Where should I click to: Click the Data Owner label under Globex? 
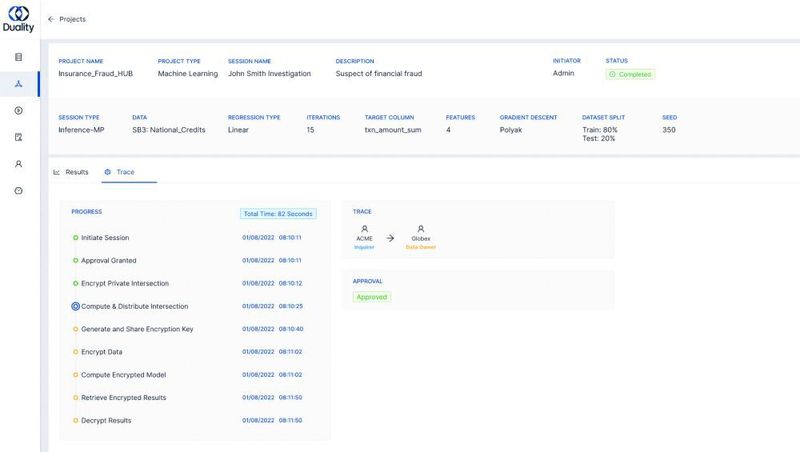tap(421, 247)
